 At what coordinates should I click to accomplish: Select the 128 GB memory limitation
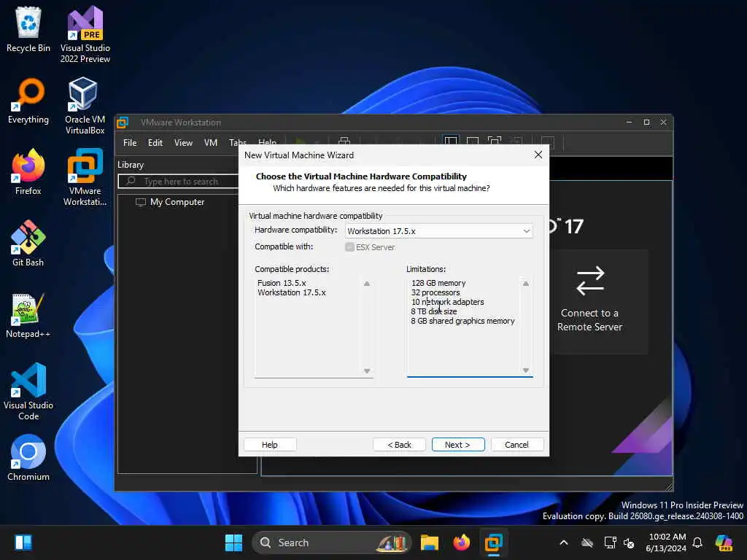point(438,283)
